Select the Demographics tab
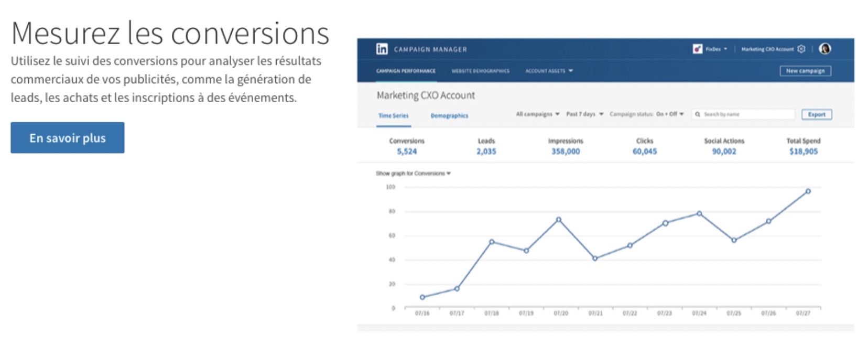This screenshot has height=345, width=868. [x=449, y=116]
